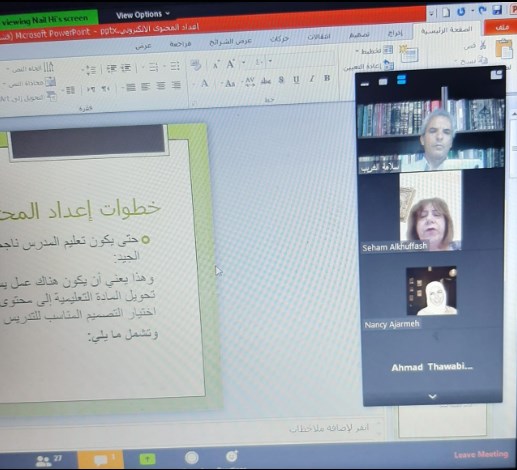Screen dimensions: 517x470
Task: Toggle Align Right paragraph alignment
Action: (x=176, y=85)
